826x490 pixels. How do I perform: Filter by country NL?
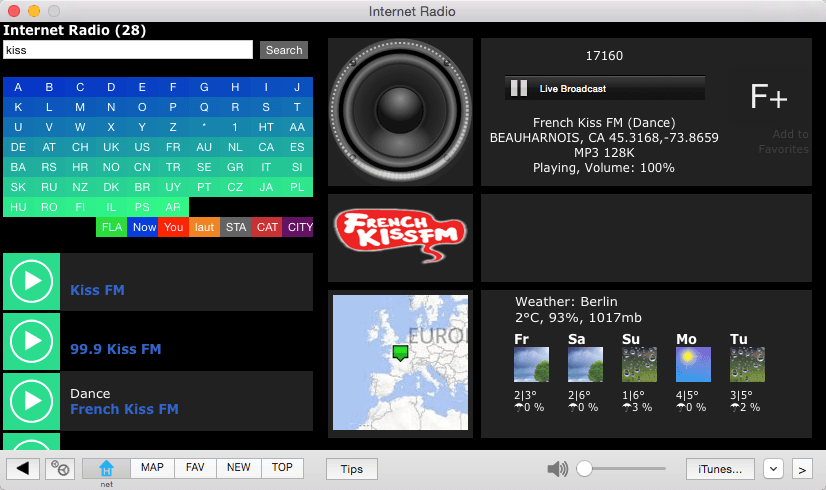point(235,148)
